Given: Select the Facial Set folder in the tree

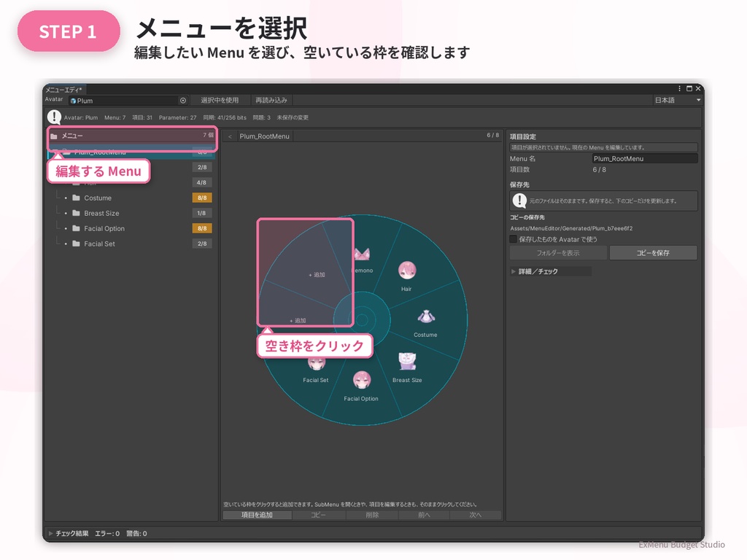Looking at the screenshot, I should 131,244.
